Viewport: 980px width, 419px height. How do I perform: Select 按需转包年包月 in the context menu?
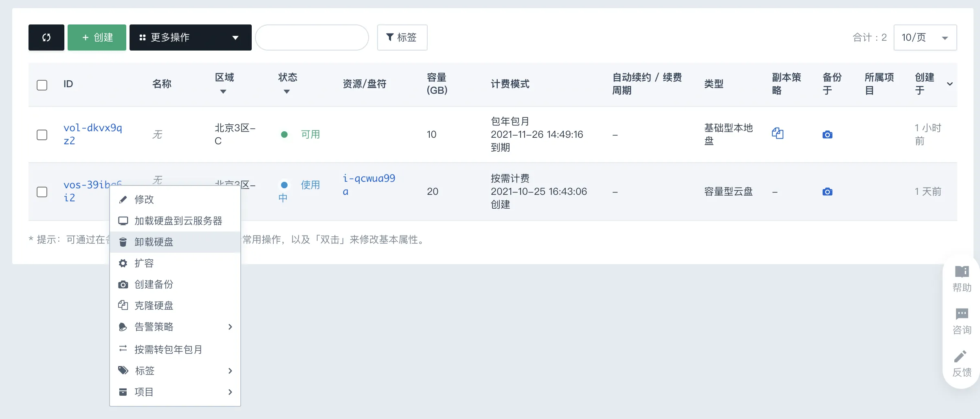[x=175, y=349]
